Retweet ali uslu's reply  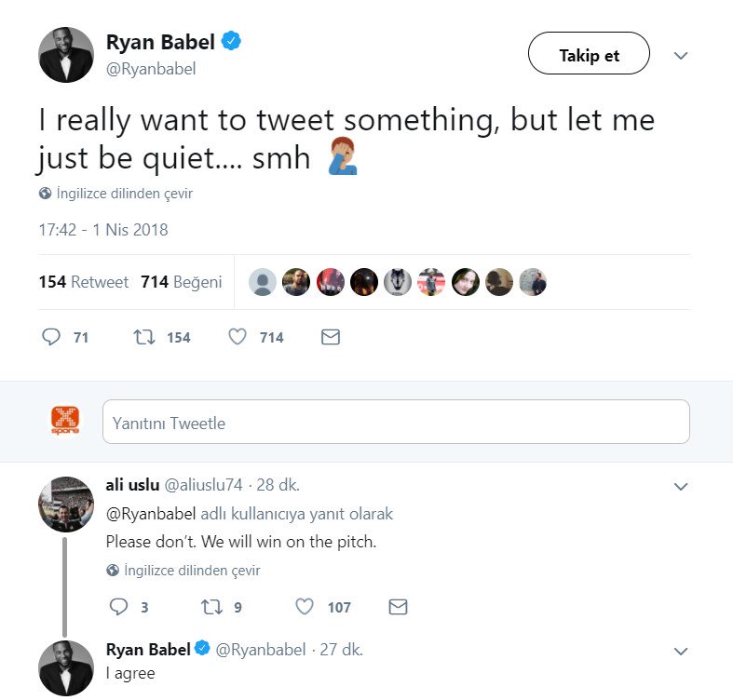(x=211, y=607)
